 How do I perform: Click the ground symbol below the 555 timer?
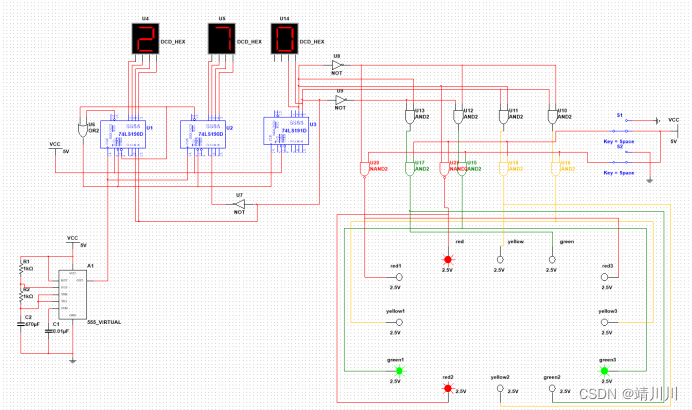point(73,361)
